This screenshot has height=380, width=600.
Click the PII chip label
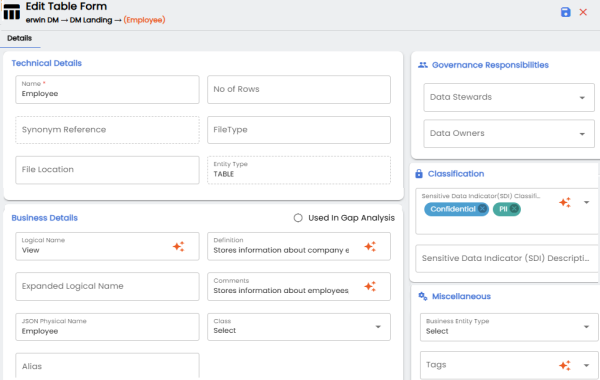pyautogui.click(x=503, y=209)
